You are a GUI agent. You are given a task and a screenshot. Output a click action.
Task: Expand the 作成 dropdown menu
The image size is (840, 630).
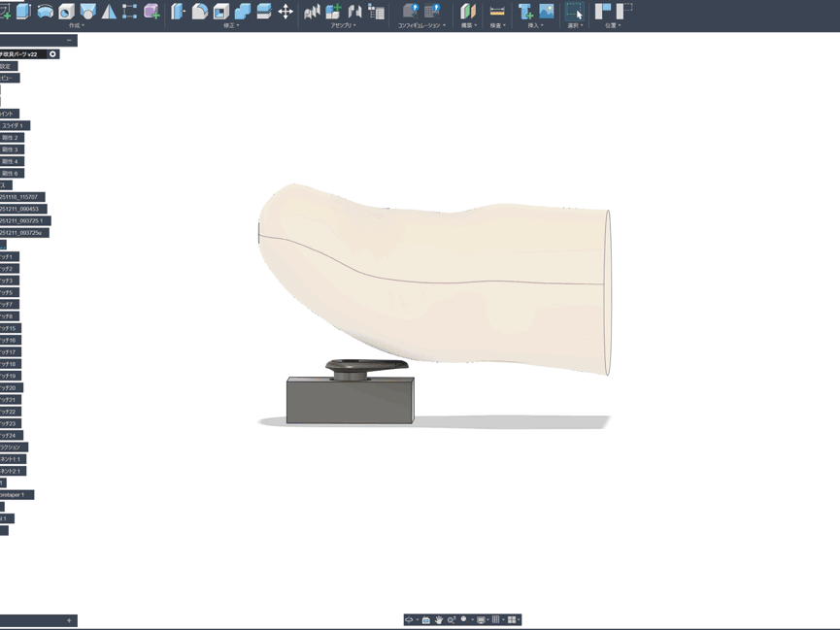pyautogui.click(x=76, y=25)
